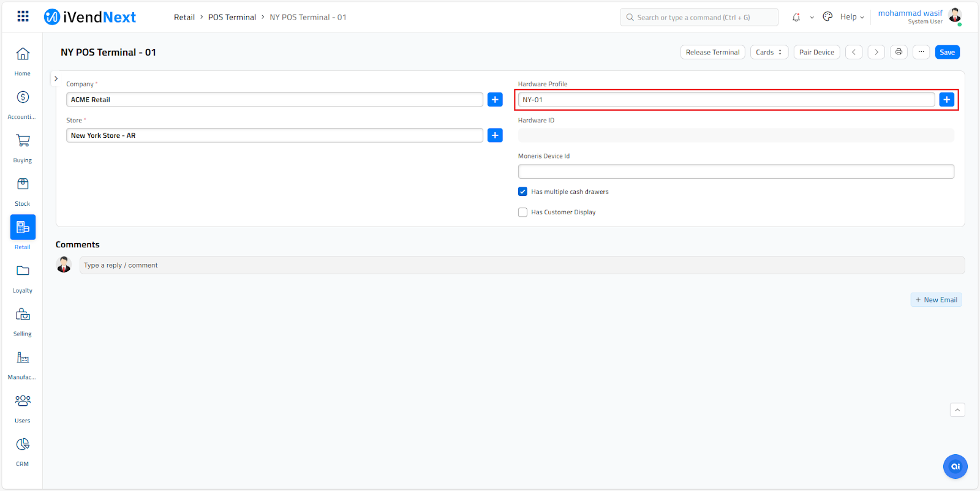This screenshot has width=980, height=491.
Task: Click the comment reply box
Action: (522, 265)
